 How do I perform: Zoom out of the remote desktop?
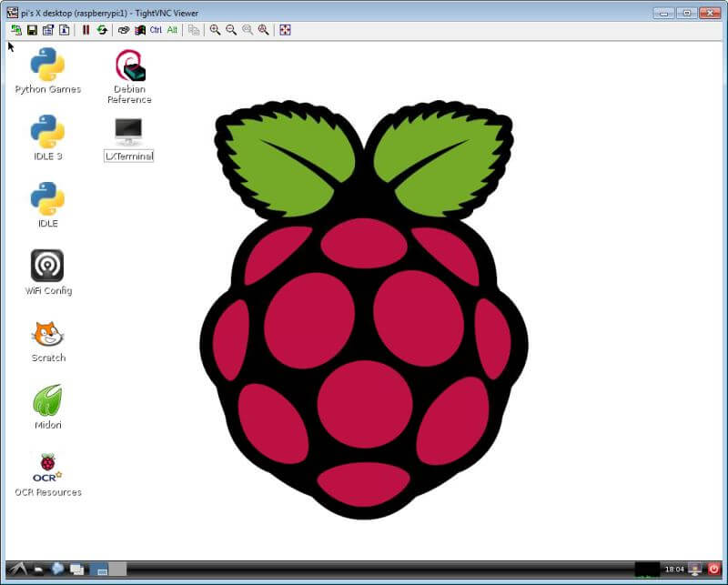coord(228,30)
